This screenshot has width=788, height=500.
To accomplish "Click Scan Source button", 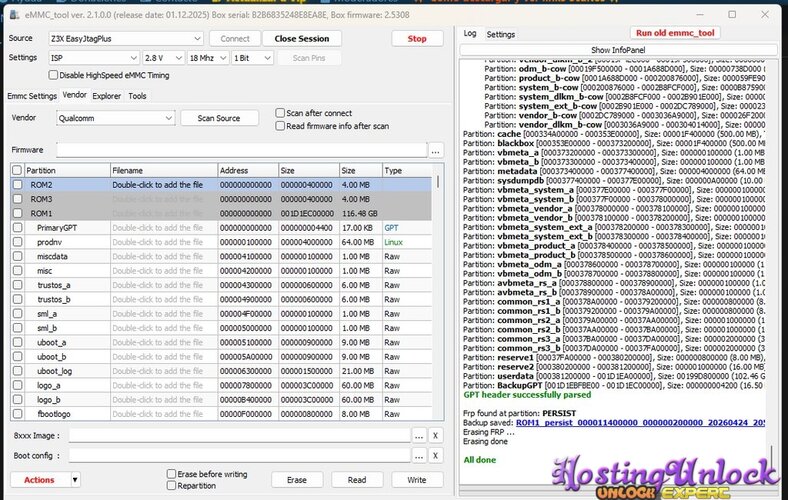I will 219,118.
